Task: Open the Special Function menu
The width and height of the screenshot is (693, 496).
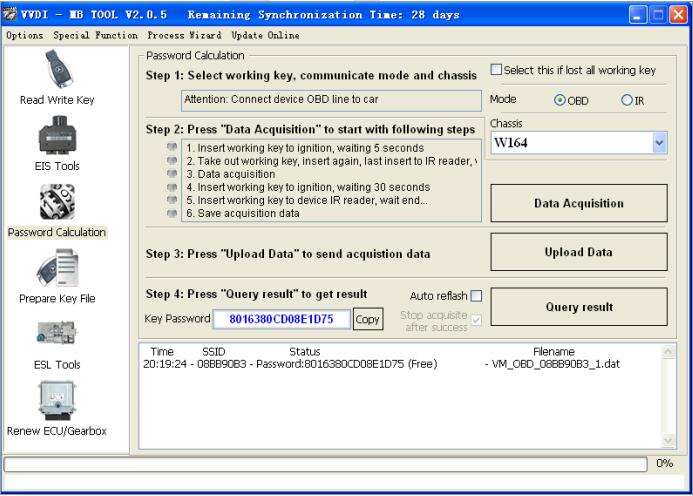Action: (96, 35)
